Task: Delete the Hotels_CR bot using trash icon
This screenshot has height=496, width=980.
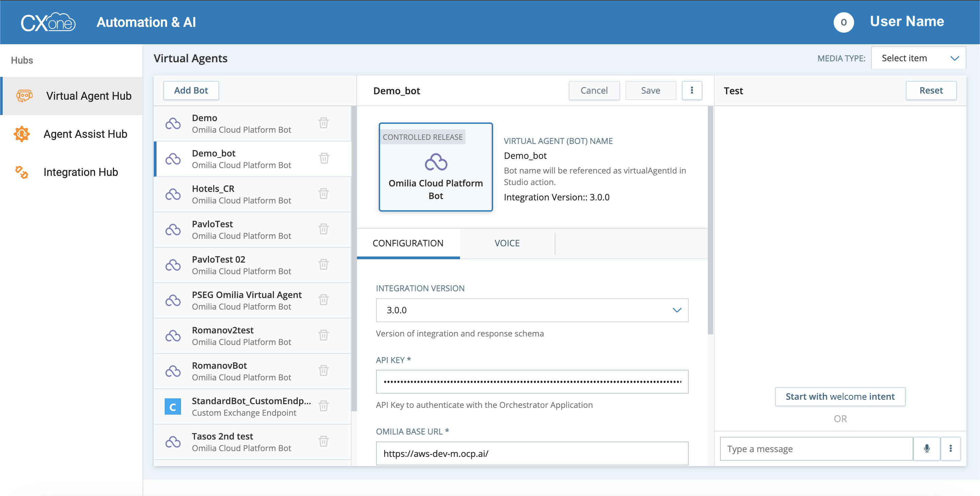Action: tap(323, 194)
